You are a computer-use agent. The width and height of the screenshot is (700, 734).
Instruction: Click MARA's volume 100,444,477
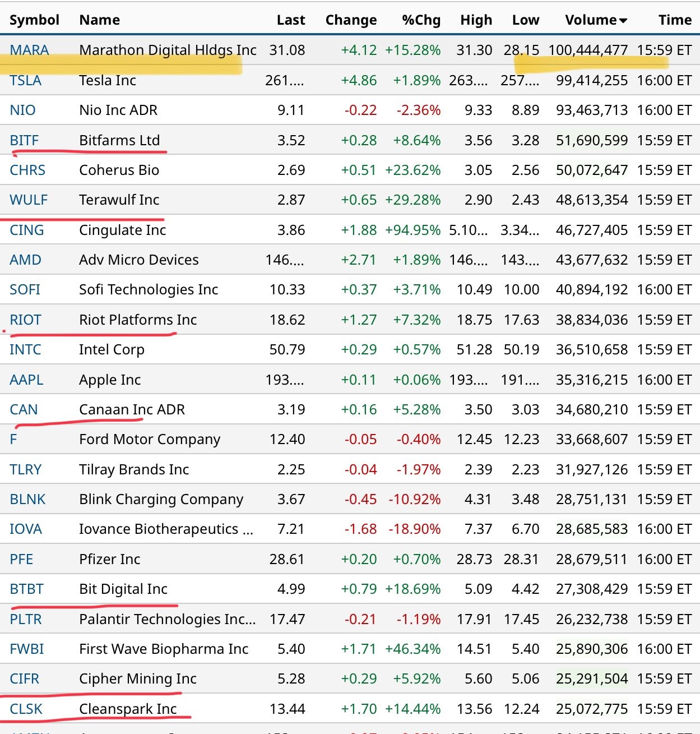[588, 50]
